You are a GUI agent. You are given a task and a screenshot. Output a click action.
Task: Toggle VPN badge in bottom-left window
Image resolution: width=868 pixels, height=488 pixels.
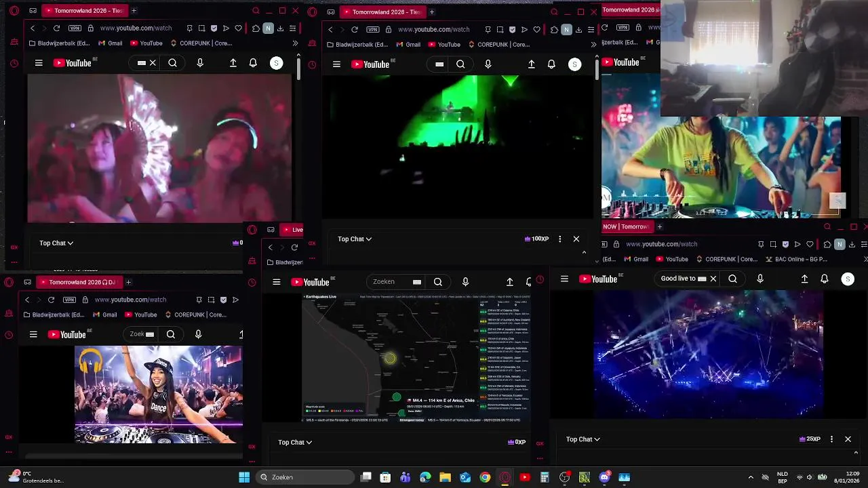[x=69, y=300]
